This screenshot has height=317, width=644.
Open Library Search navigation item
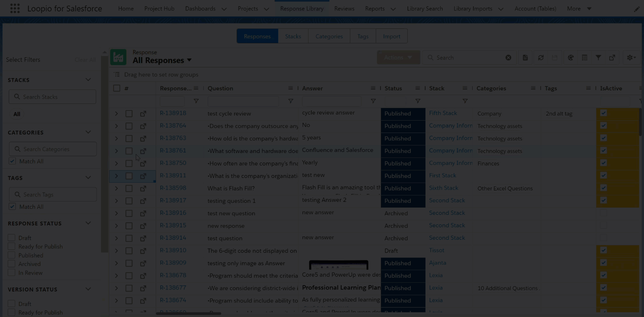[425, 9]
